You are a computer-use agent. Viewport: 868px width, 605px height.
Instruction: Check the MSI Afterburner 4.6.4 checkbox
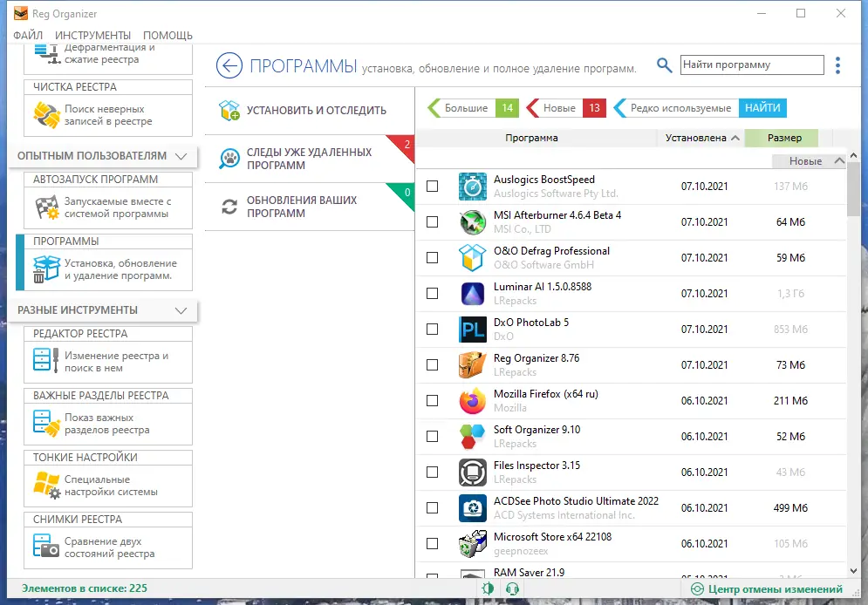click(x=433, y=221)
